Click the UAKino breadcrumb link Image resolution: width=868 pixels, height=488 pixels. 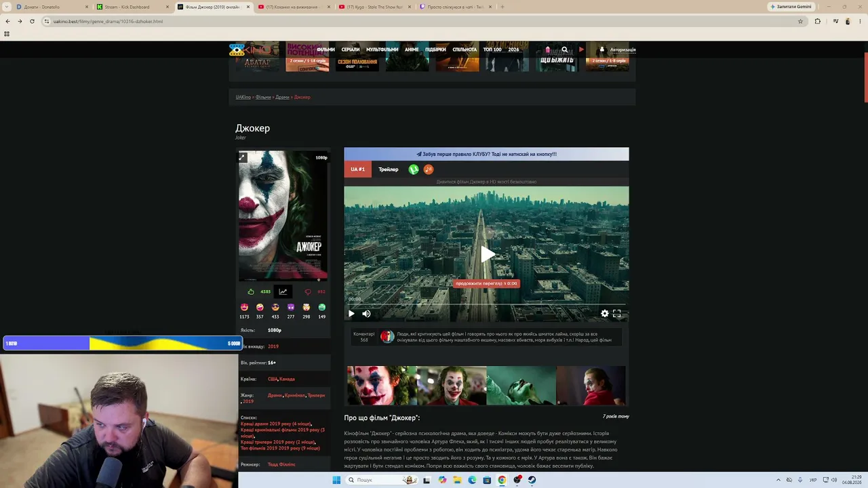(x=243, y=97)
